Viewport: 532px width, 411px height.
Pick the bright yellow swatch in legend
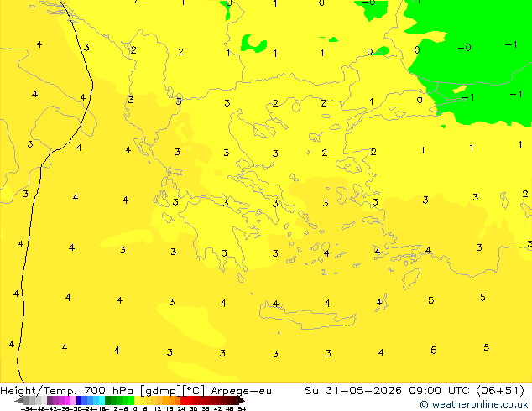(x=137, y=400)
